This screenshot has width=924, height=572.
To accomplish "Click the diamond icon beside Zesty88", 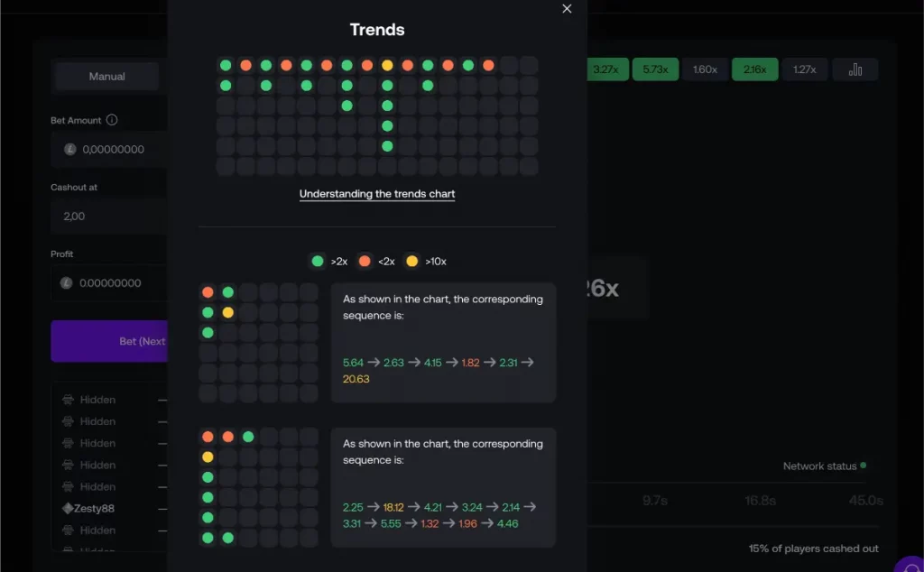I will (68, 508).
